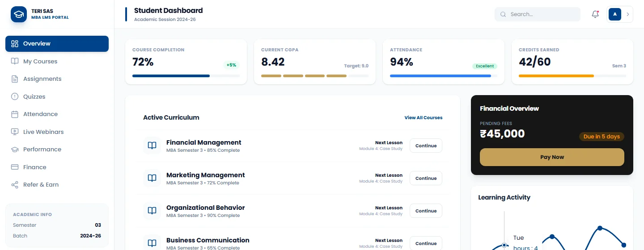Navigate to Quizzes

57,96
